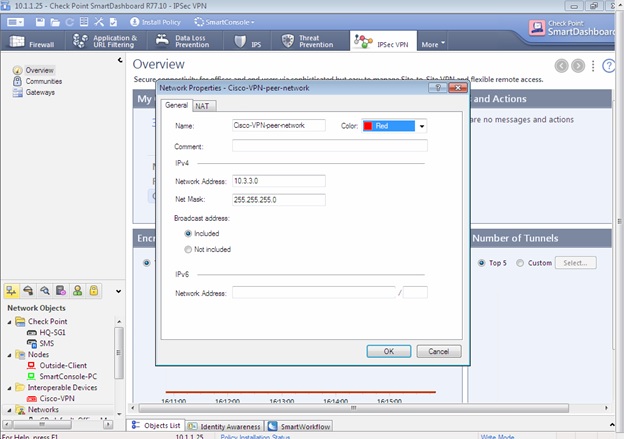Collapse the Check Point tree node
The width and height of the screenshot is (624, 439).
10,322
